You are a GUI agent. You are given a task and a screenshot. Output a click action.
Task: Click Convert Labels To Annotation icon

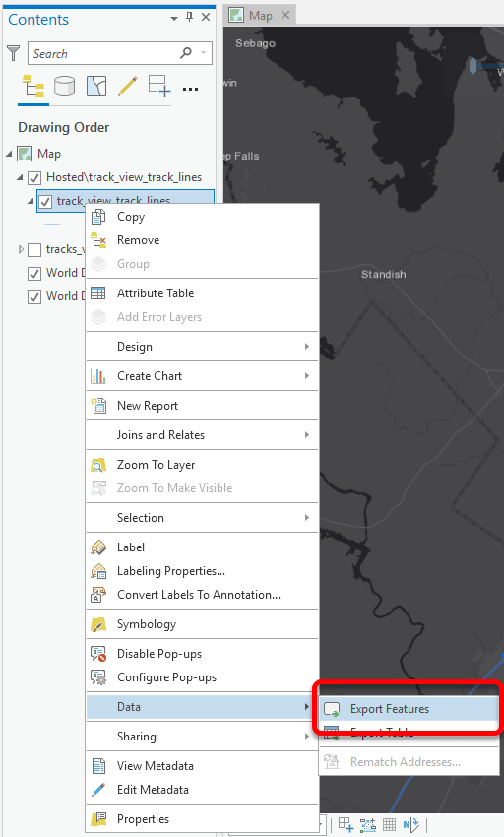tap(98, 595)
